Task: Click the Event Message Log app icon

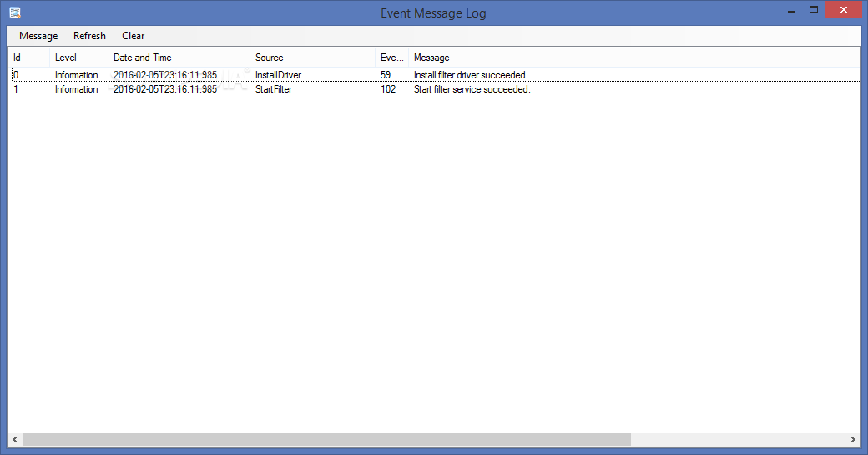Action: (x=15, y=13)
